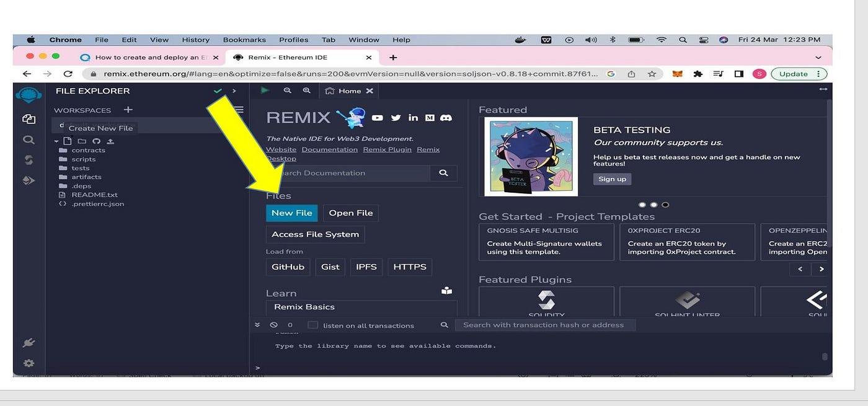
Task: Open the History menu in menu bar
Action: click(x=196, y=40)
